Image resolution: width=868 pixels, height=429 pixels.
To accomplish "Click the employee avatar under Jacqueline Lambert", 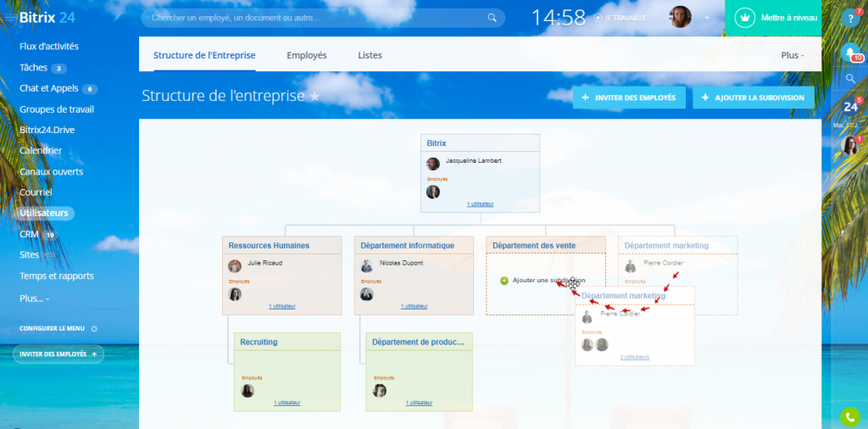I will click(x=433, y=192).
